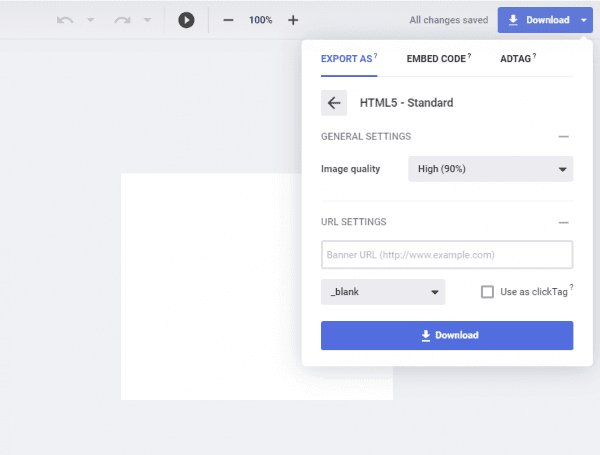Switch to the Adtag tab
Viewport: 600px width, 455px height.
517,59
